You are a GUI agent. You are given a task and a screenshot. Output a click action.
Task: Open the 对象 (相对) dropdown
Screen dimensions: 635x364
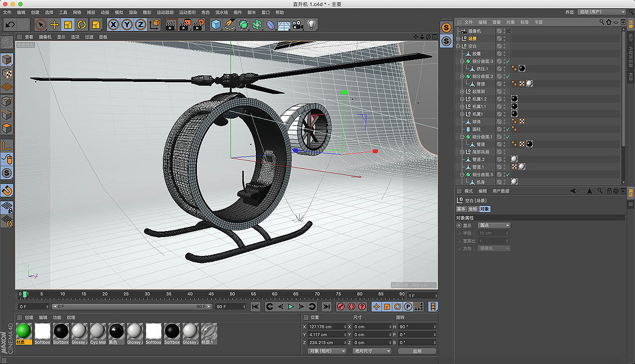(x=327, y=351)
